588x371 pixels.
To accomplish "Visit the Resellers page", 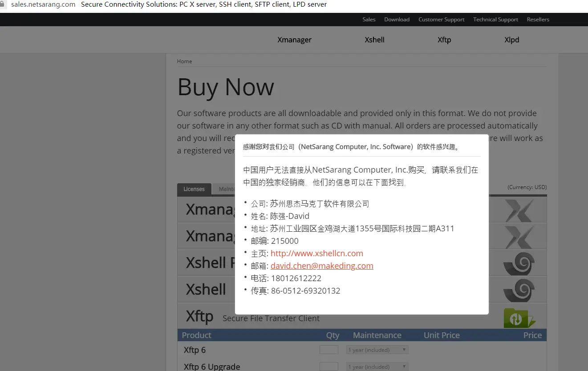I will (x=538, y=20).
